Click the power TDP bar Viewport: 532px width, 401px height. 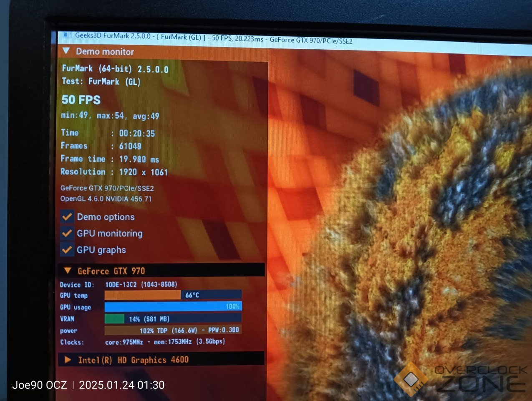(173, 330)
